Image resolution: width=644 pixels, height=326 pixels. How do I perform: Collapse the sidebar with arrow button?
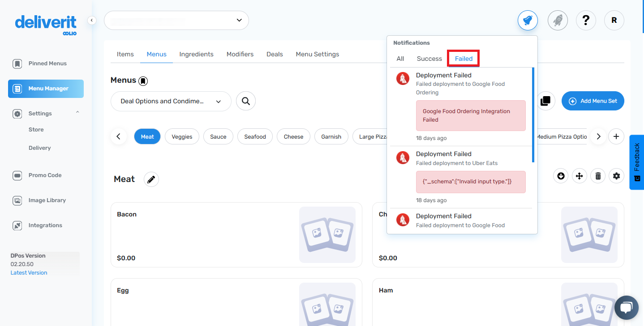[x=92, y=20]
